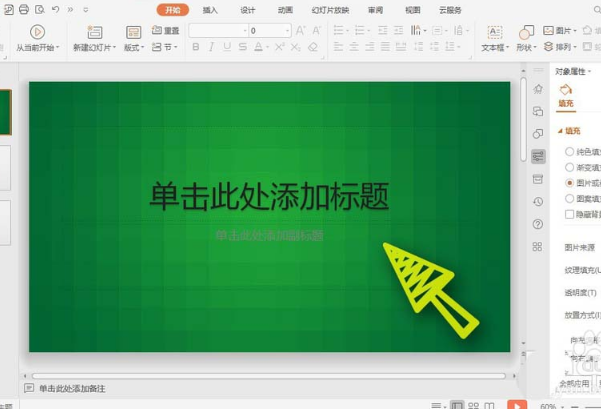Toggle bold formatting
The image size is (601, 409).
(x=195, y=47)
